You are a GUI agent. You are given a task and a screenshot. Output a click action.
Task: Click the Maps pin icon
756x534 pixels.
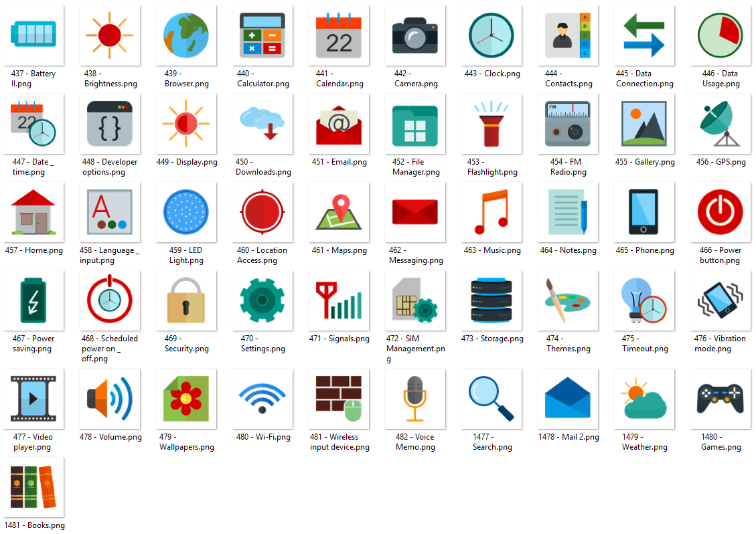(x=338, y=212)
